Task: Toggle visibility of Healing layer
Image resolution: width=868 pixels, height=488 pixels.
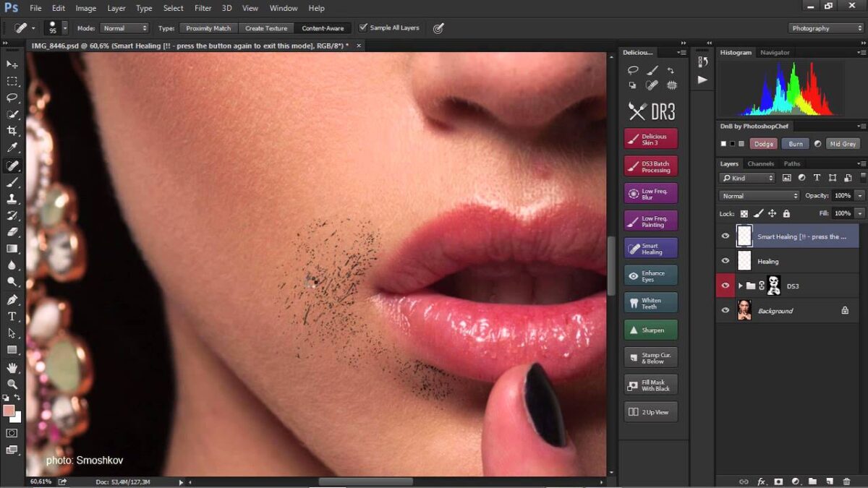Action: [x=726, y=261]
